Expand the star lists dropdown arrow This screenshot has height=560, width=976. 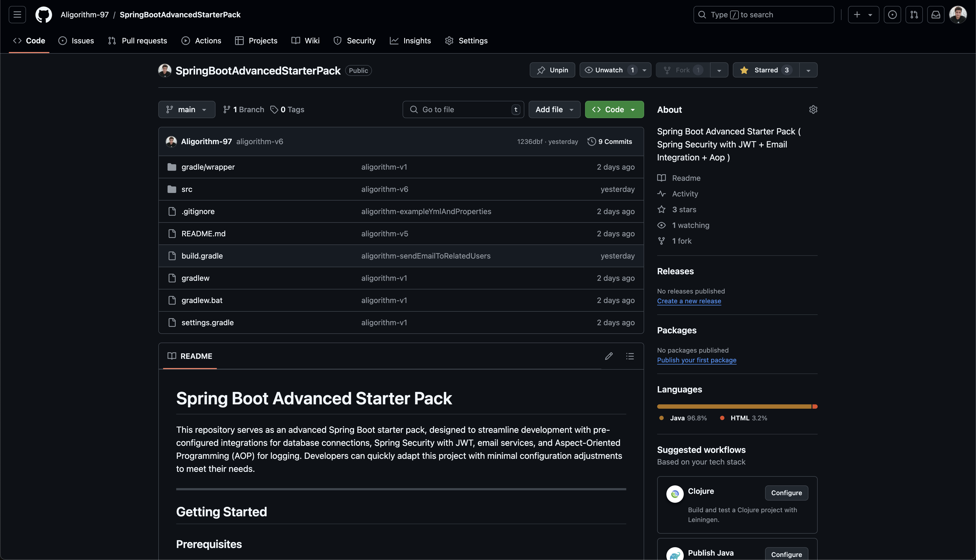coord(808,70)
